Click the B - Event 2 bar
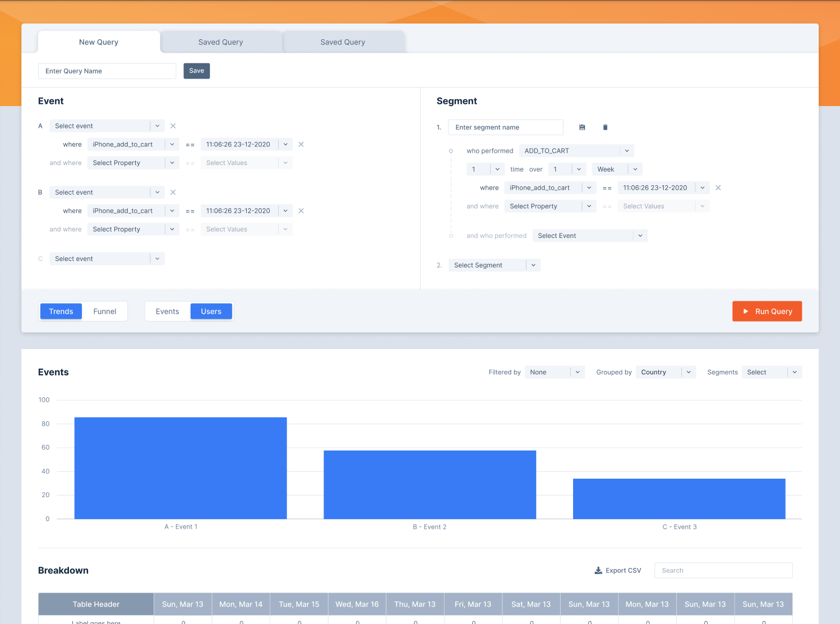840x624 pixels. (430, 485)
